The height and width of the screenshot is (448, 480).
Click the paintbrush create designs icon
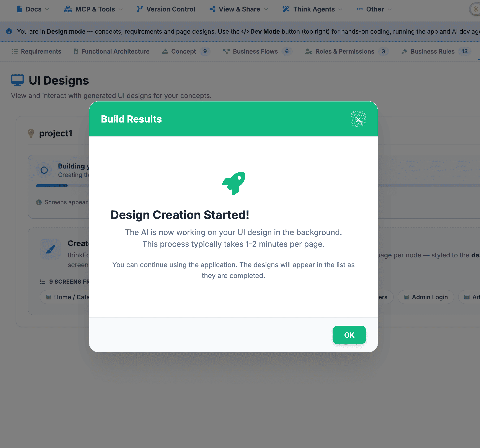coord(51,249)
